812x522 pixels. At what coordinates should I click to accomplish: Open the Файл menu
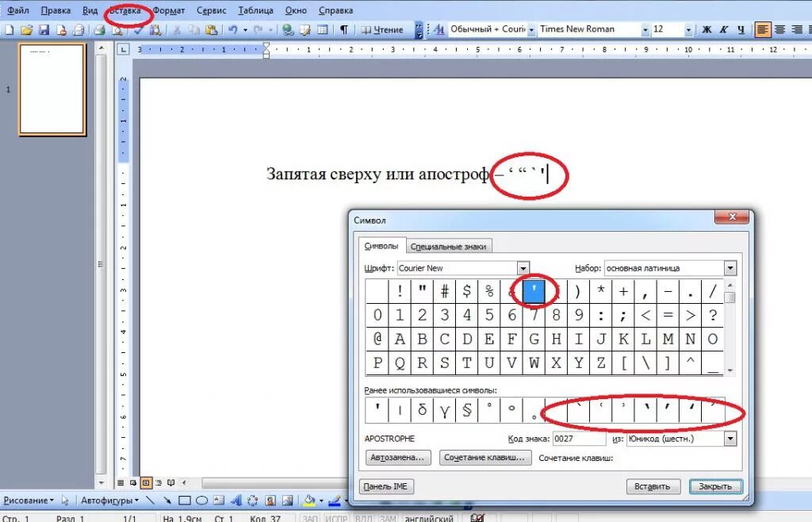[18, 10]
